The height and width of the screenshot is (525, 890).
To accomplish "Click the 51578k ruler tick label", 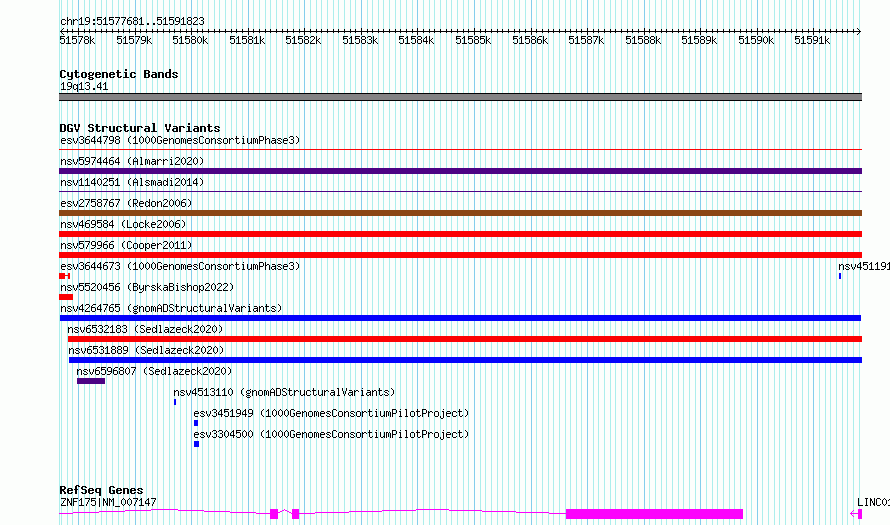I will point(77,40).
